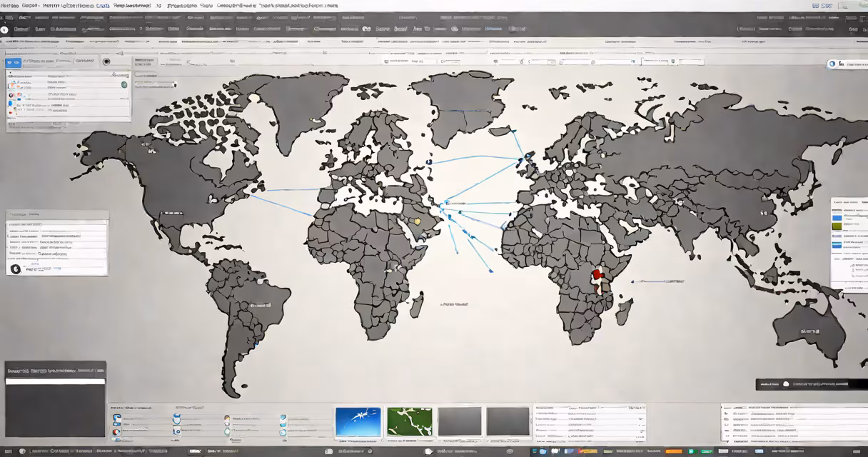The image size is (868, 457).
Task: Click the round target icon beside top-left panel tabs
Action: [x=106, y=61]
